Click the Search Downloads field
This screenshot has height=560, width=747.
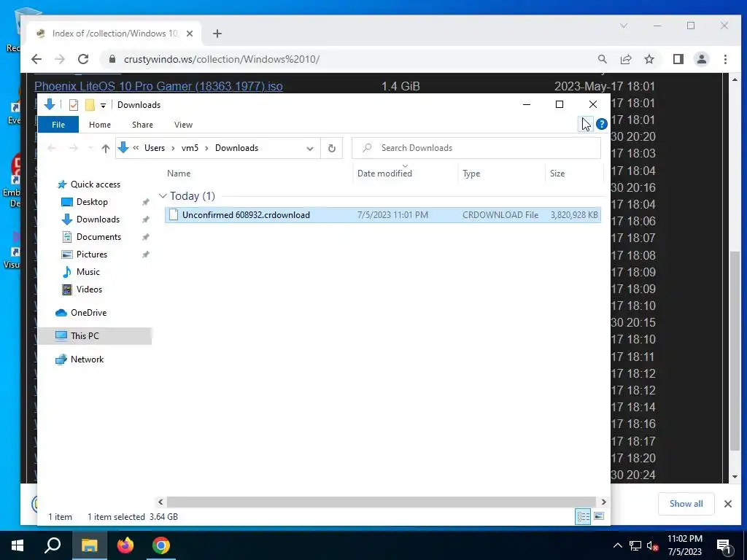(x=476, y=148)
